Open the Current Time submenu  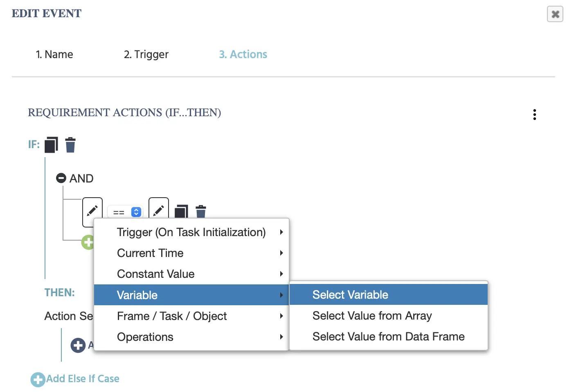tap(191, 253)
